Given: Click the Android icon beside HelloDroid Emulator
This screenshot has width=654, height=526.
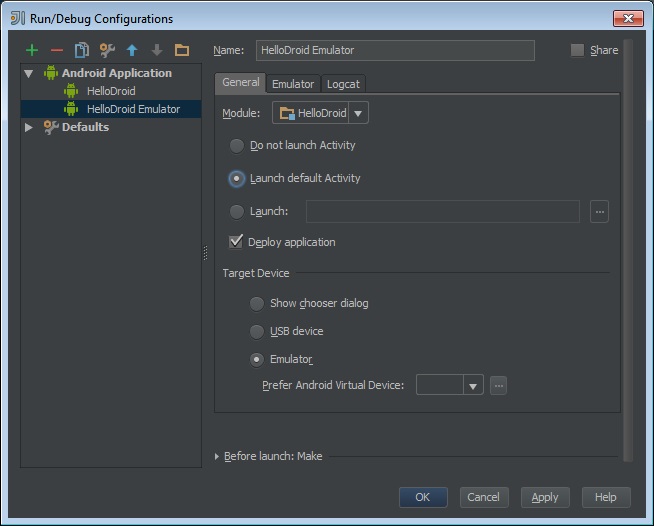Looking at the screenshot, I should coord(71,109).
